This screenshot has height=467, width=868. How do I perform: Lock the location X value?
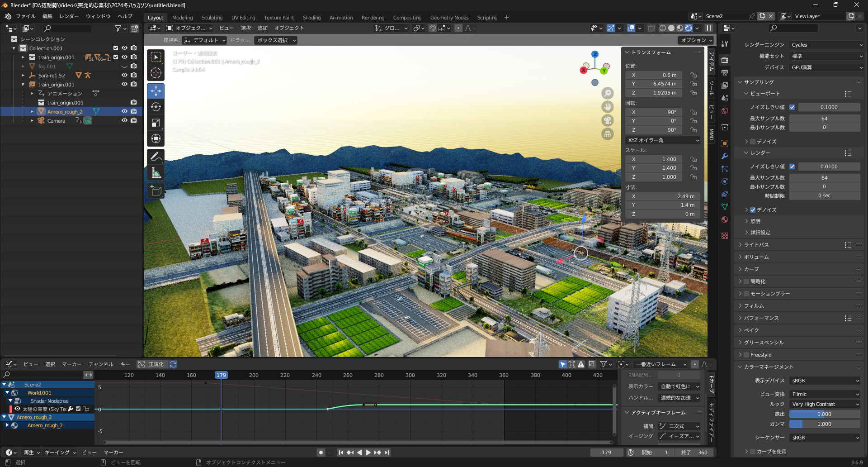(x=693, y=75)
